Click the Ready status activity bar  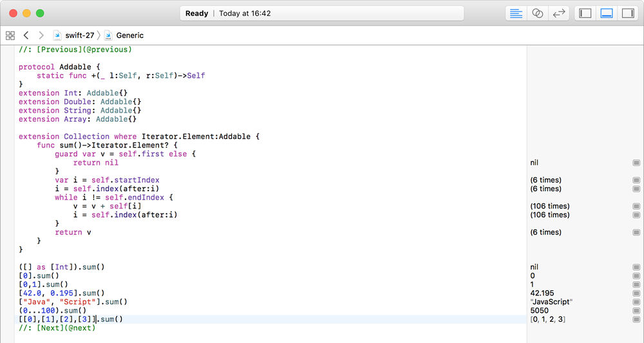click(x=322, y=14)
